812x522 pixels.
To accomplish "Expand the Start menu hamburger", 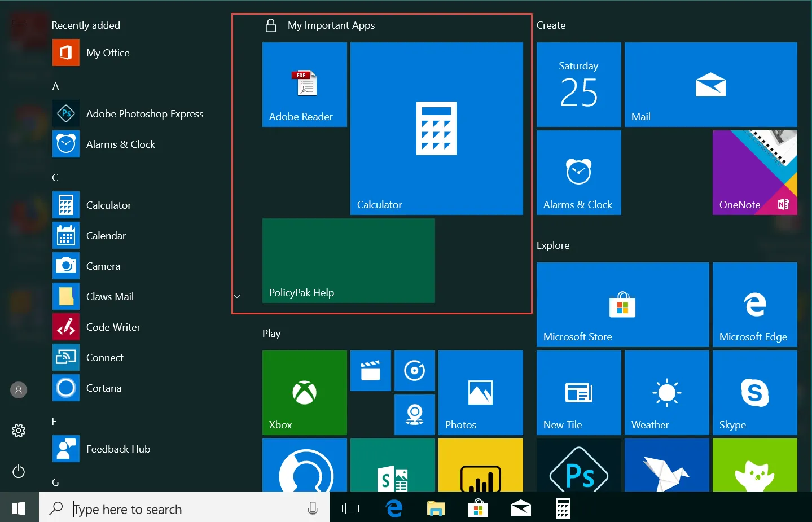I will 19,24.
